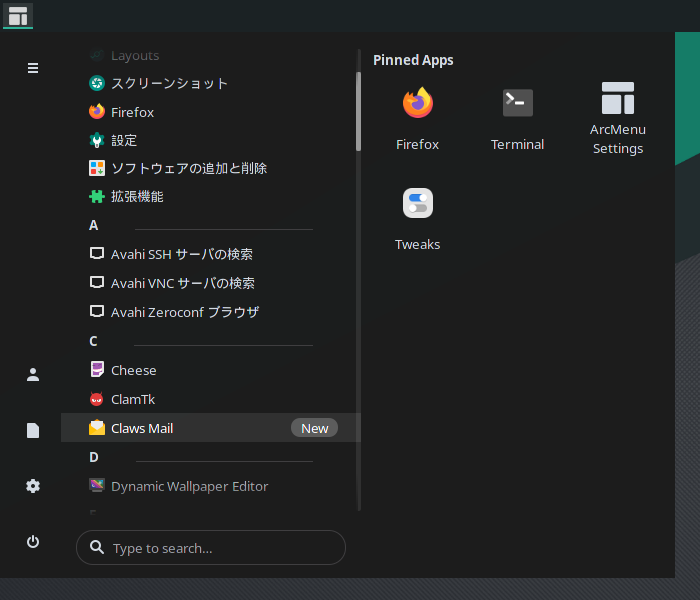Click the 拡張機能 puzzle piece icon
Image resolution: width=700 pixels, height=600 pixels.
(x=97, y=196)
